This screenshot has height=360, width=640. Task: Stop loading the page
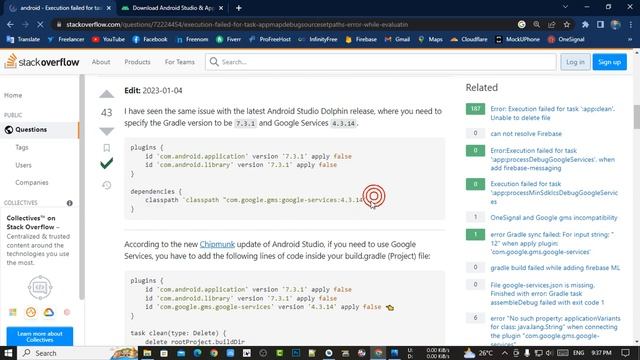tap(40, 24)
